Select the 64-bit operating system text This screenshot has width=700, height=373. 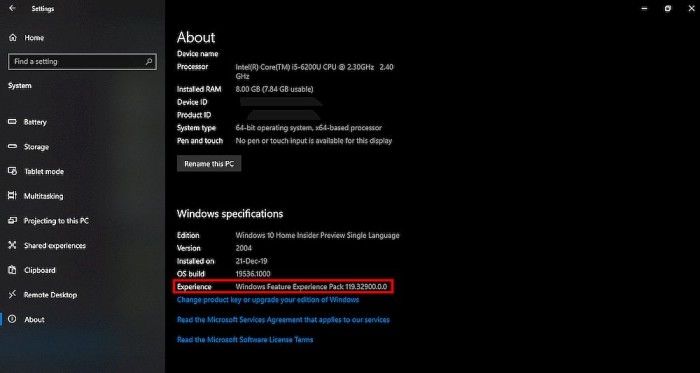(x=308, y=128)
